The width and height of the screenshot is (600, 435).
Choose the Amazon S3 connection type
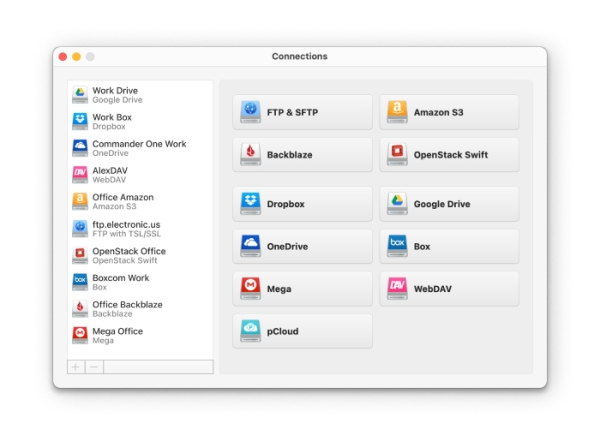(449, 112)
